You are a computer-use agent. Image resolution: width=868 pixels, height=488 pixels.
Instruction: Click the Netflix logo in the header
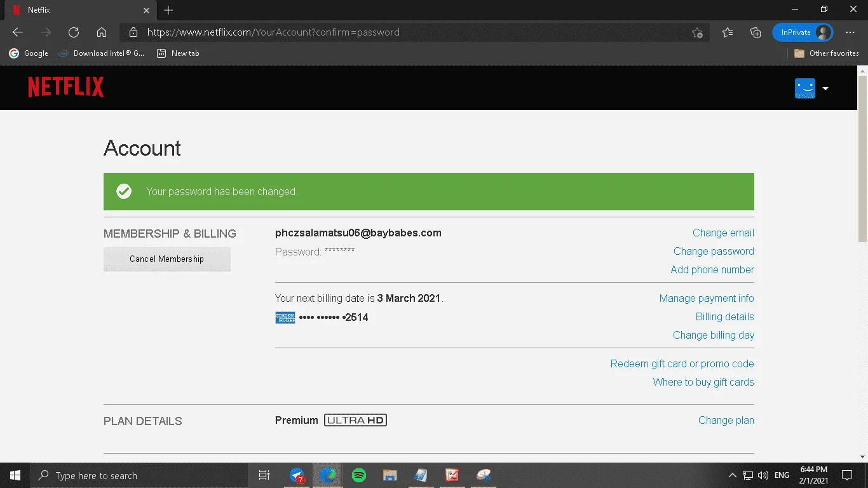(x=65, y=88)
